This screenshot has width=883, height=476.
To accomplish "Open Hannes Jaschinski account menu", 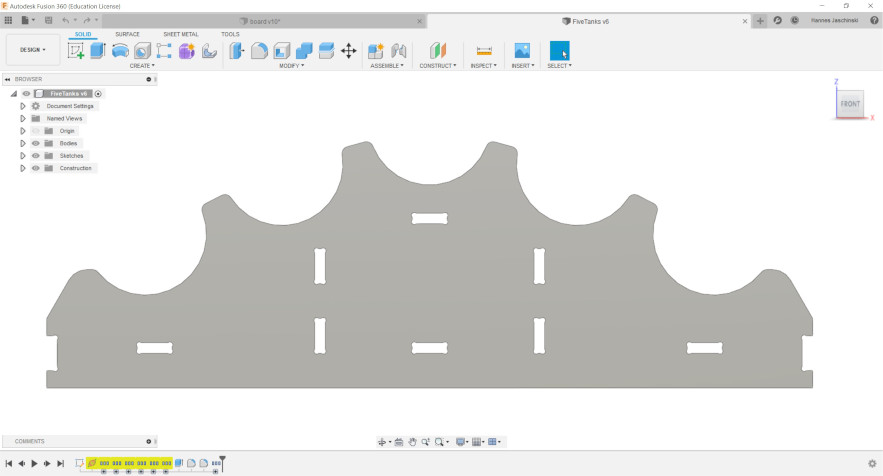I will [x=835, y=20].
